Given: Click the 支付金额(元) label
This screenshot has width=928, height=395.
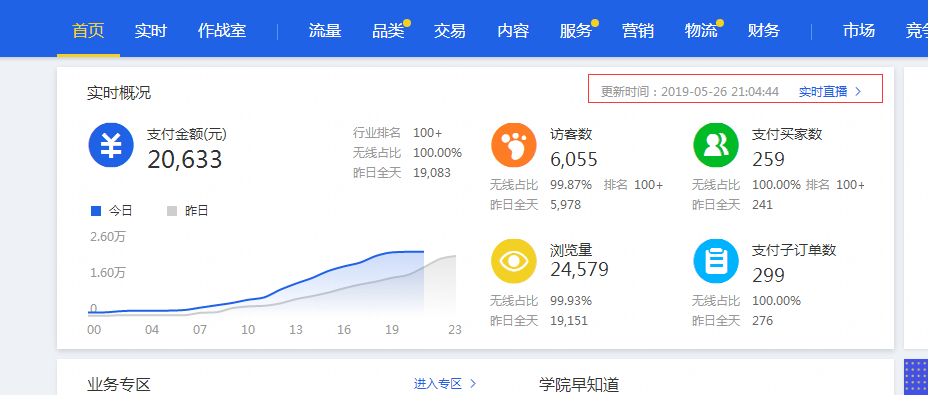Looking at the screenshot, I should 186,134.
